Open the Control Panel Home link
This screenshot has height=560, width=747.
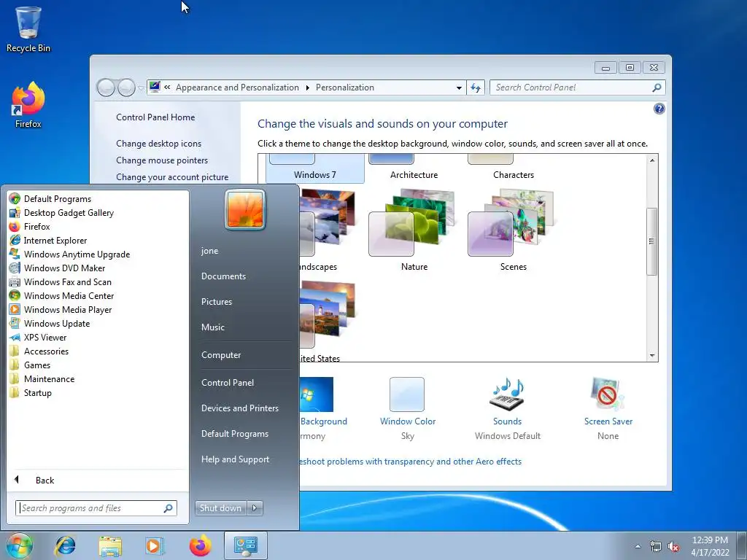click(155, 117)
